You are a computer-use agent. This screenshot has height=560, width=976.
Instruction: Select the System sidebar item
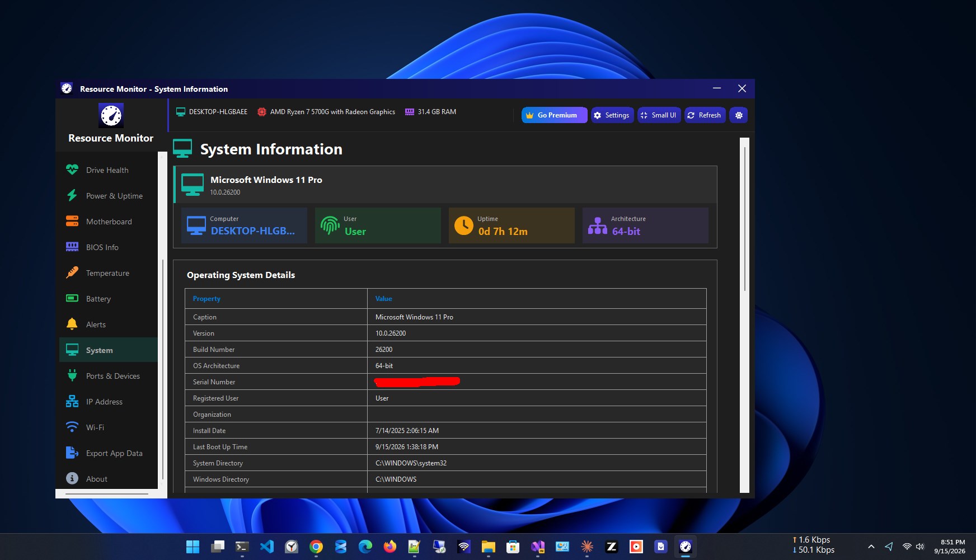pos(109,350)
